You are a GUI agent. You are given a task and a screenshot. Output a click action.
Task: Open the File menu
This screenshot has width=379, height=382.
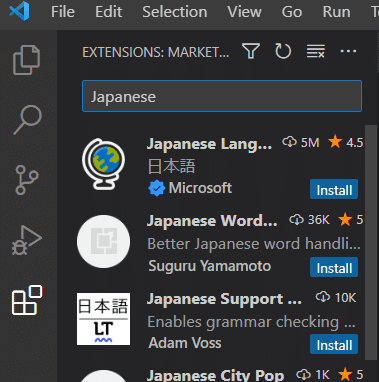point(63,12)
